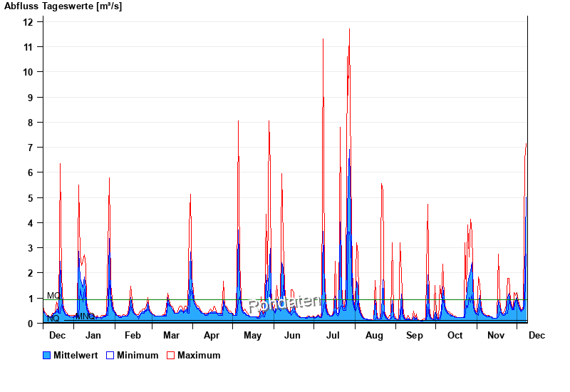The height and width of the screenshot is (392, 570).
Task: Select the Maximum legend label
Action: pos(199,355)
